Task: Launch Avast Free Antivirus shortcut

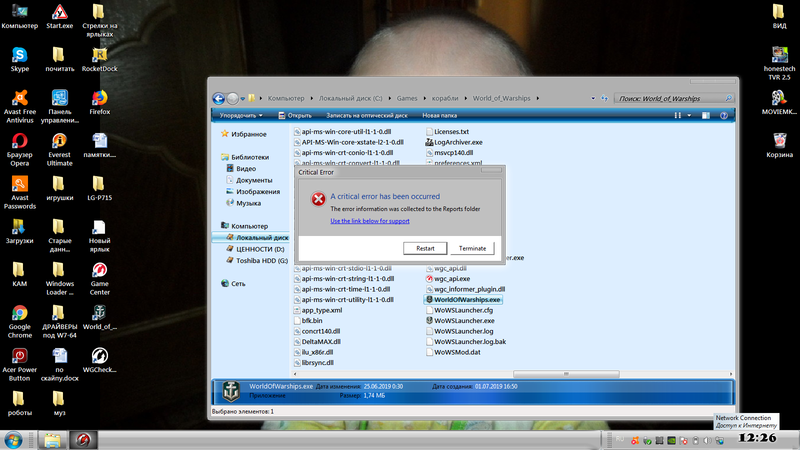Action: [19, 107]
